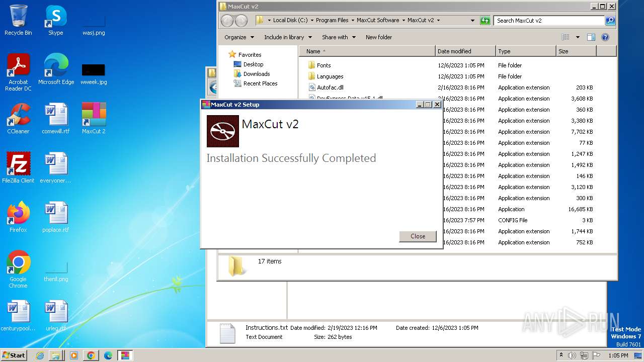This screenshot has height=362, width=644.
Task: Launch CCleaner desktop shortcut
Action: pos(18,119)
